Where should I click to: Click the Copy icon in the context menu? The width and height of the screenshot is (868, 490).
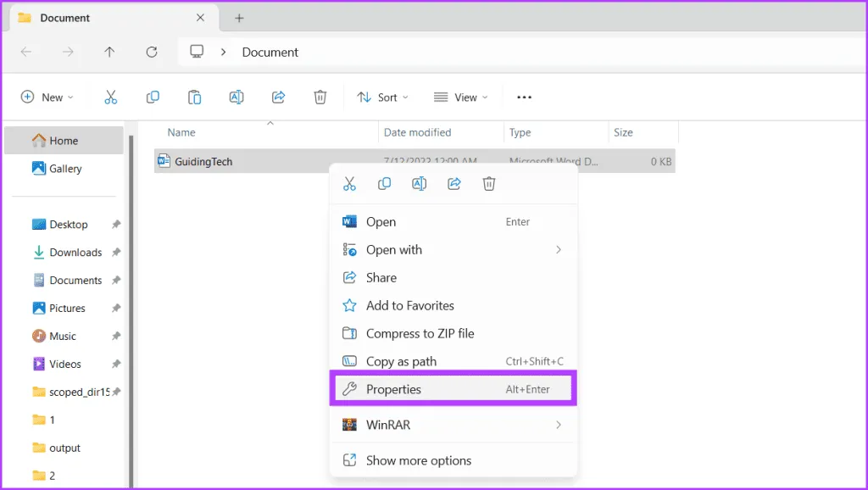tap(384, 184)
